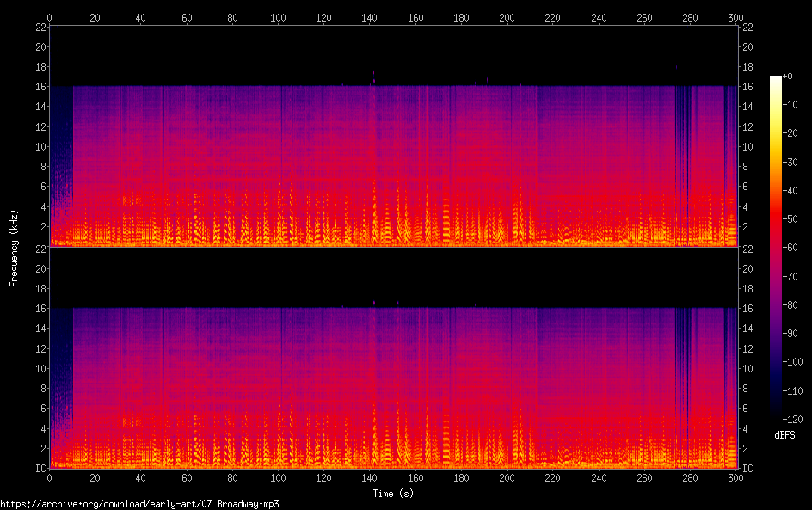Click the "20" tick on the bottom time axis
Viewport: 812px width, 510px height.
(x=95, y=478)
